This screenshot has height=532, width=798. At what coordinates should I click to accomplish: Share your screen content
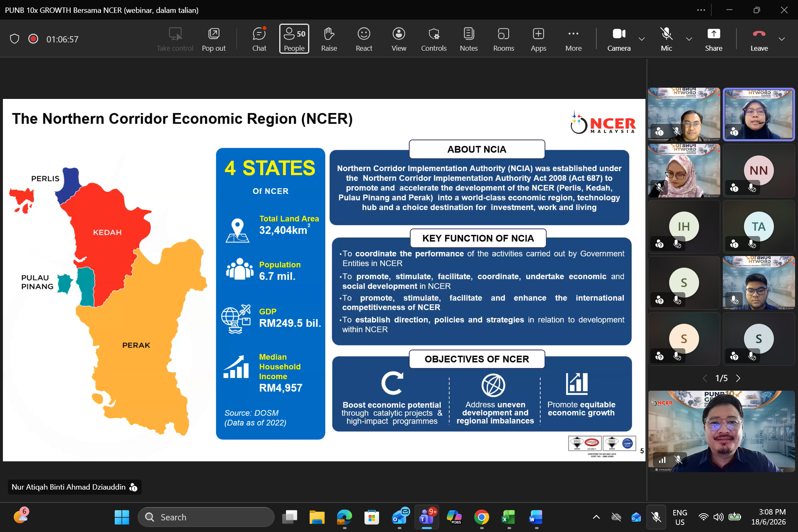pos(713,39)
